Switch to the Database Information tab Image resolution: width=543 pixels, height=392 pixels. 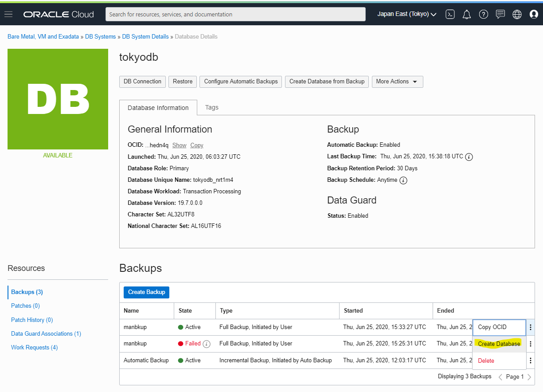click(x=158, y=108)
